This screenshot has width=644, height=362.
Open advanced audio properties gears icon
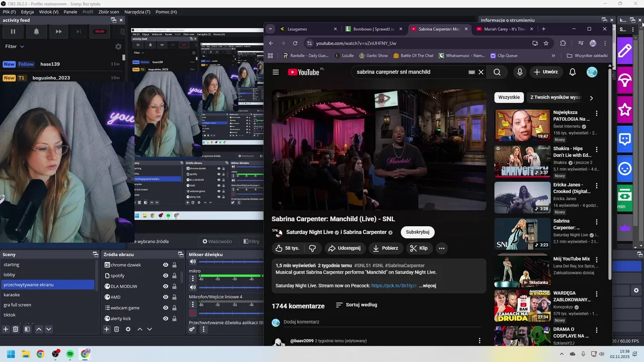pyautogui.click(x=192, y=329)
